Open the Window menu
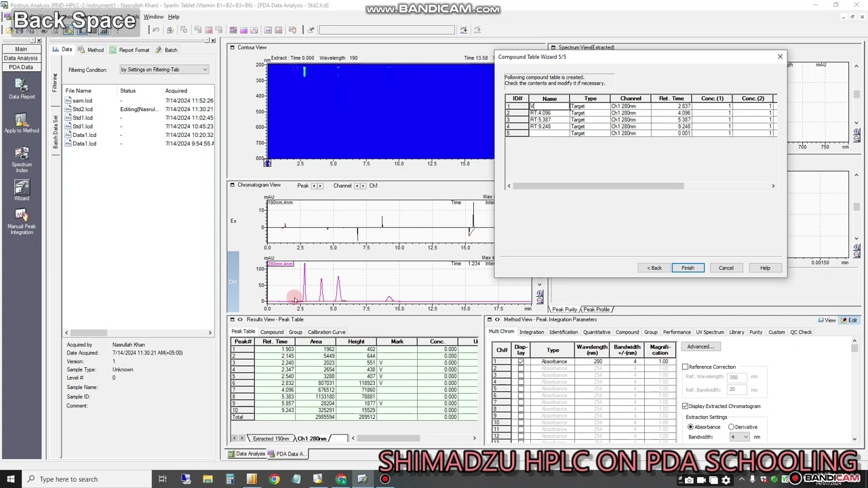868x488 pixels. click(153, 17)
